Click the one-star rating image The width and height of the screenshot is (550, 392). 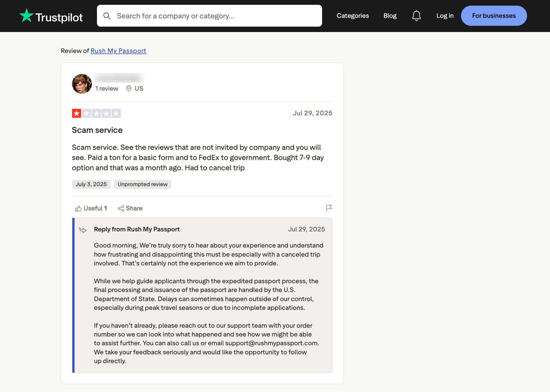tap(96, 113)
